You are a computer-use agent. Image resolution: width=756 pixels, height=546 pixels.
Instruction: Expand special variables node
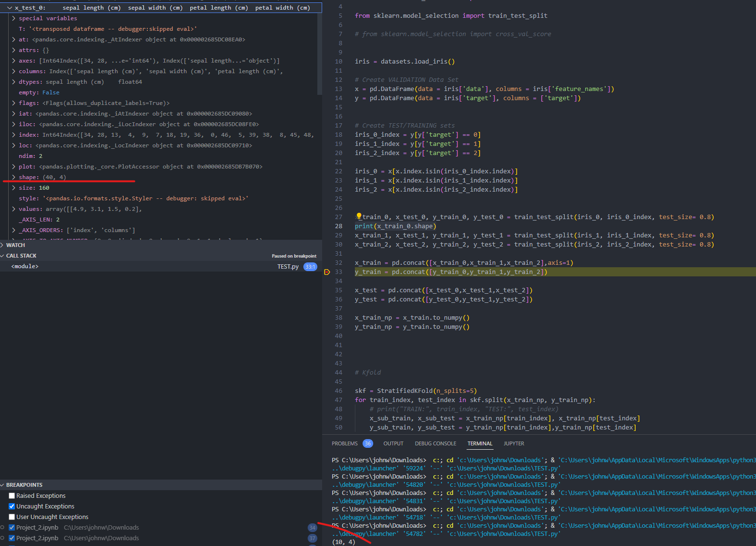click(13, 18)
